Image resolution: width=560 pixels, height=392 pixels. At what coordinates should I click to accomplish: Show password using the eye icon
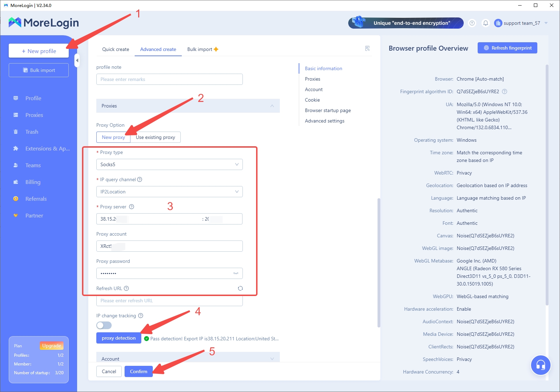[x=236, y=273]
